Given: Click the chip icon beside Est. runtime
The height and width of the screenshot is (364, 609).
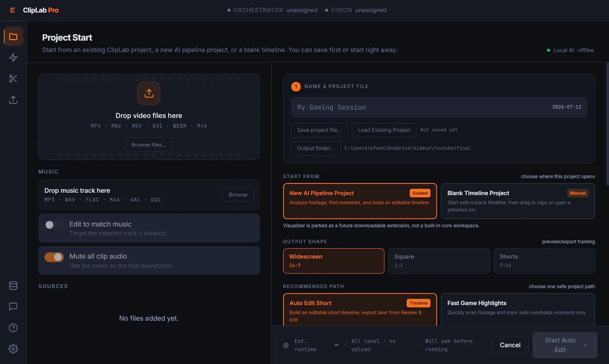Looking at the screenshot, I should (286, 345).
